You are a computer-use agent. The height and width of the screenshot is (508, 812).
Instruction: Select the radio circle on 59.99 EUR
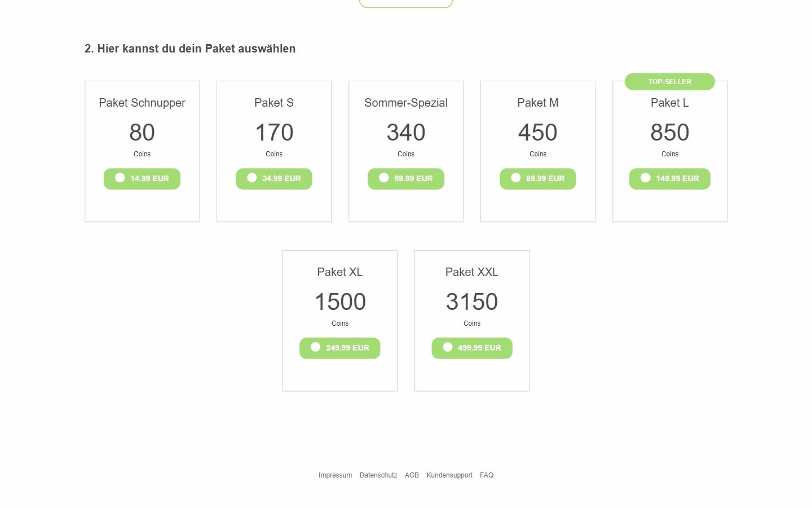tap(384, 178)
